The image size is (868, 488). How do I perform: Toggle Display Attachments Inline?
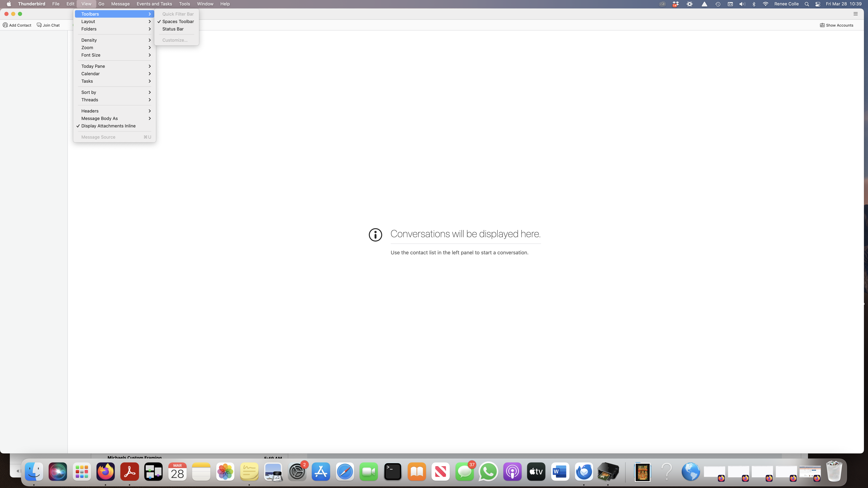coord(108,126)
